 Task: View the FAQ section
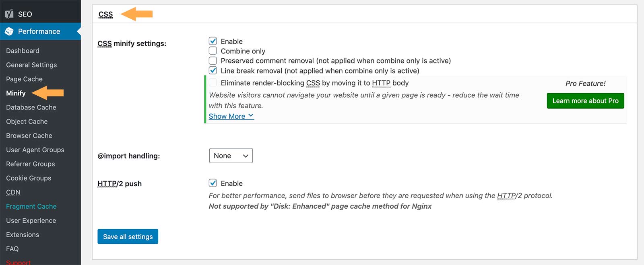pos(12,249)
